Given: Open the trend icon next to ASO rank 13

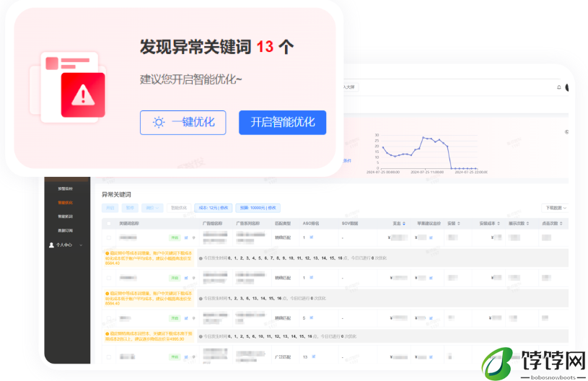Looking at the screenshot, I should [314, 356].
